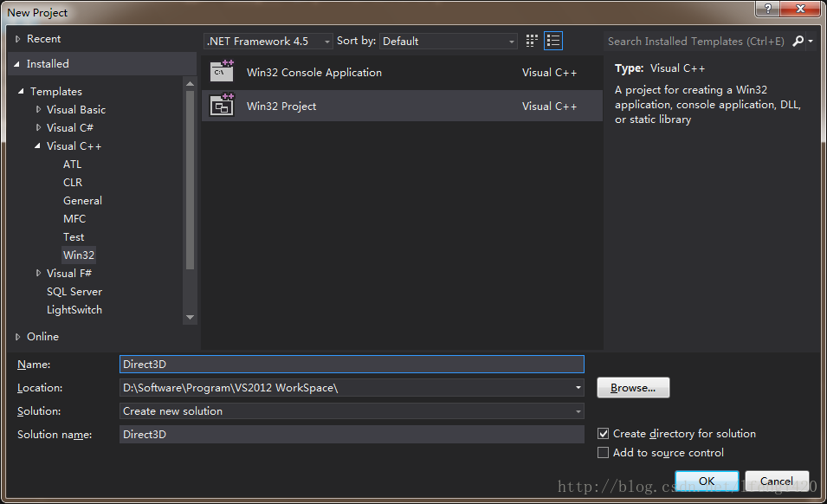Click the Win32 Project template icon
827x504 pixels.
tap(222, 105)
